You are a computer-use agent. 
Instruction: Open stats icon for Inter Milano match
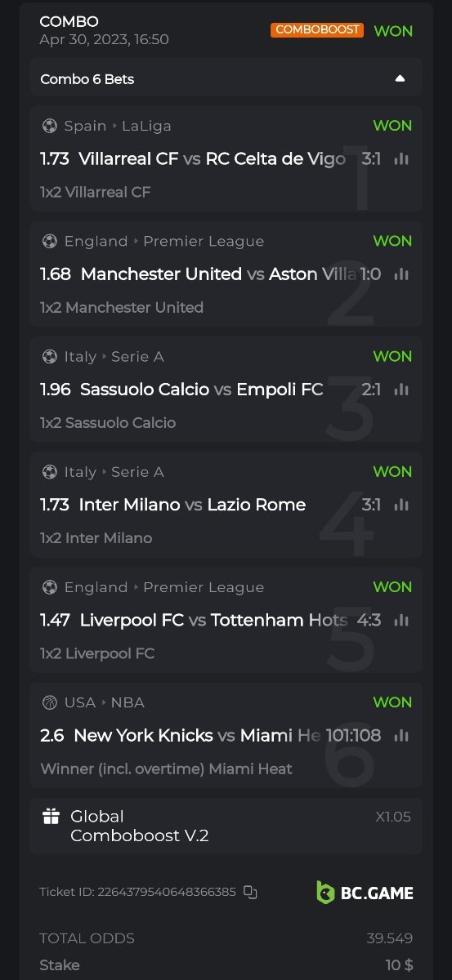pyautogui.click(x=401, y=505)
